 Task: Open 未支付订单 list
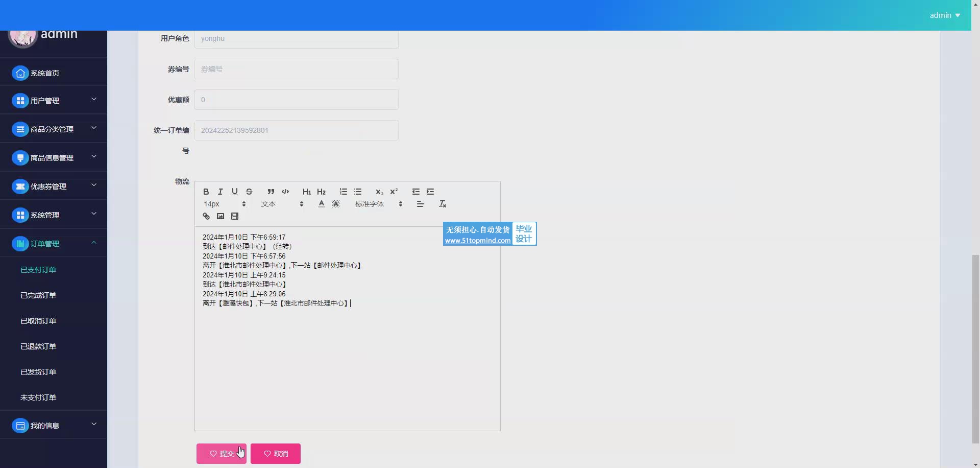coord(38,397)
